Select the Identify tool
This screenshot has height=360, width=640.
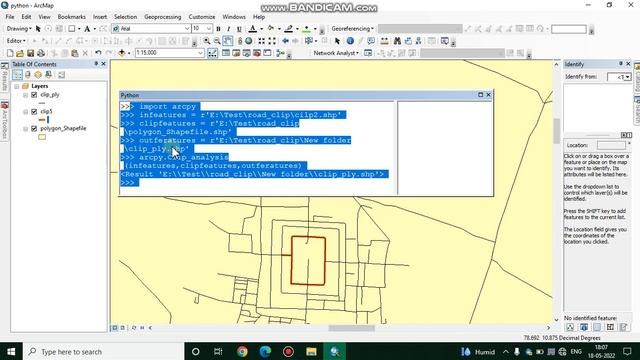click(350, 41)
